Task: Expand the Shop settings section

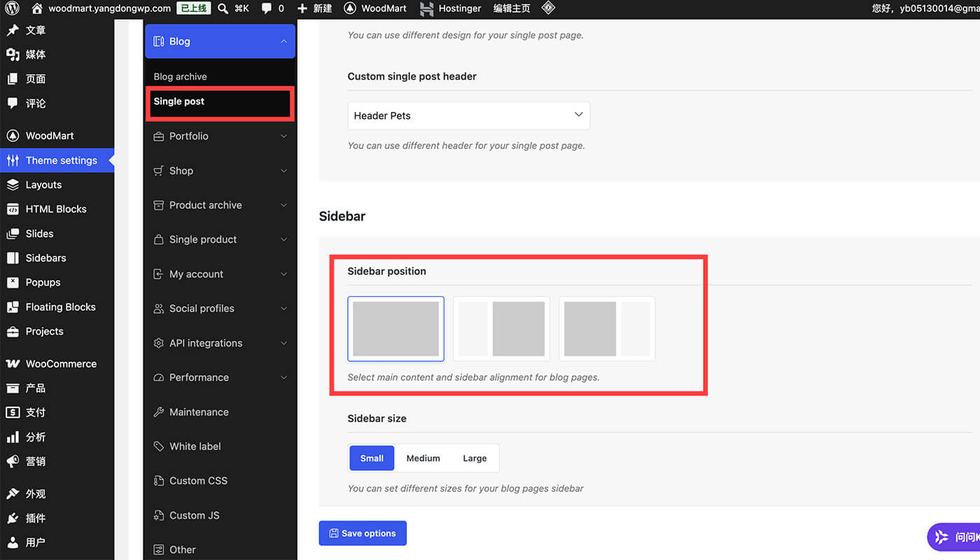Action: [220, 171]
